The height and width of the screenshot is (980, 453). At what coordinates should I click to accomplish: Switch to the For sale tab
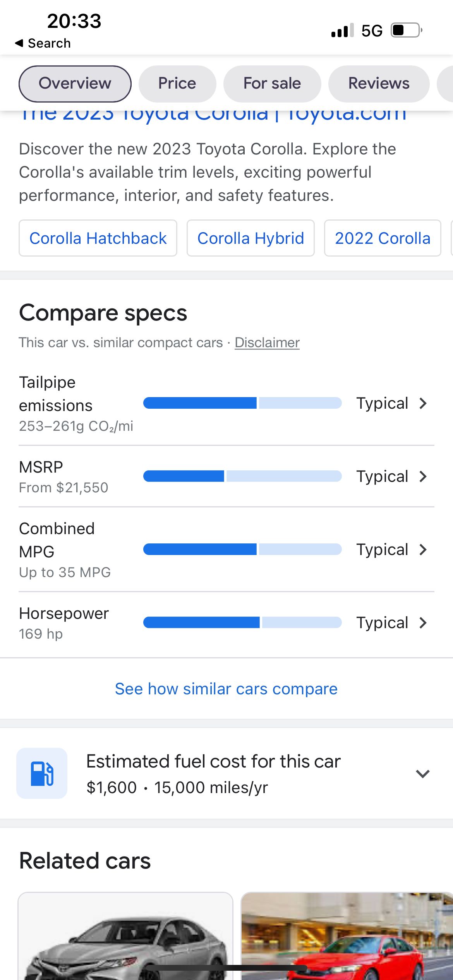[x=272, y=84]
